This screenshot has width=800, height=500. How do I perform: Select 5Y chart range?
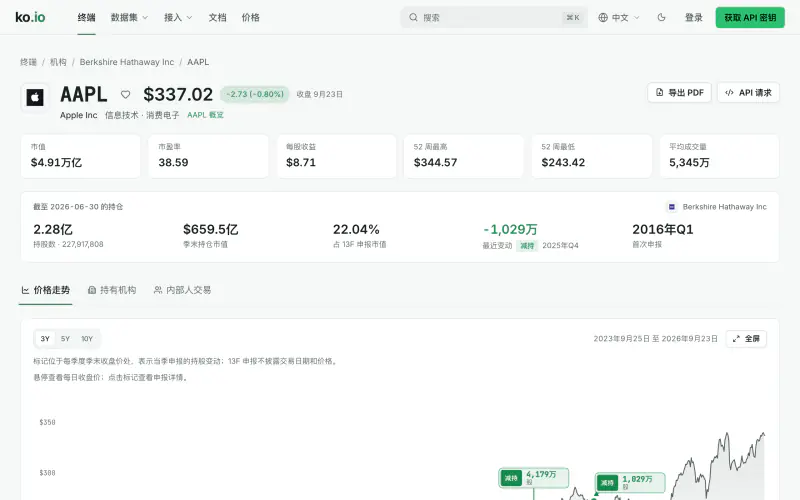[x=65, y=339]
